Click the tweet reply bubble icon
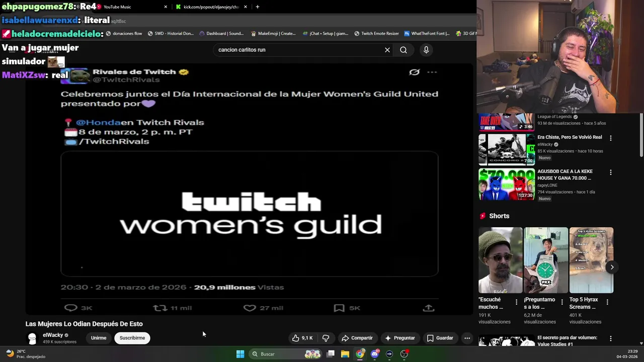644x362 pixels. pyautogui.click(x=71, y=308)
